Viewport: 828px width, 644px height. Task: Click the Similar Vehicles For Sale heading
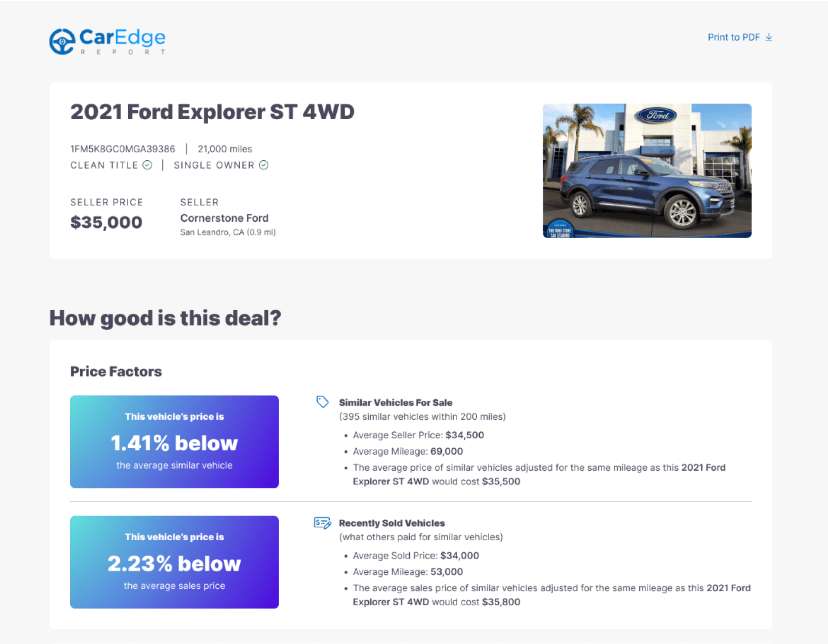(x=395, y=403)
